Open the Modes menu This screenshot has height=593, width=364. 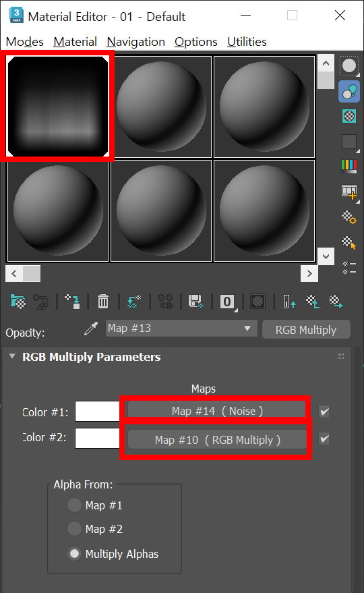point(24,42)
